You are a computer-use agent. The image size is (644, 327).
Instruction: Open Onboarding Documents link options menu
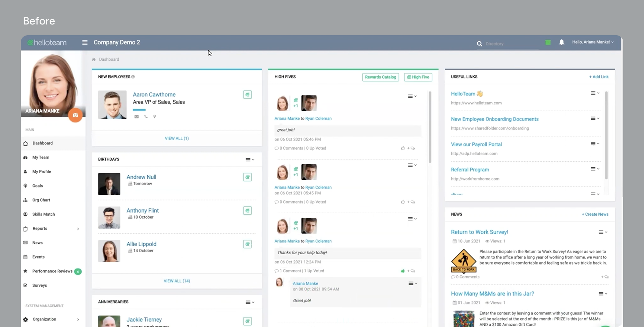(595, 118)
